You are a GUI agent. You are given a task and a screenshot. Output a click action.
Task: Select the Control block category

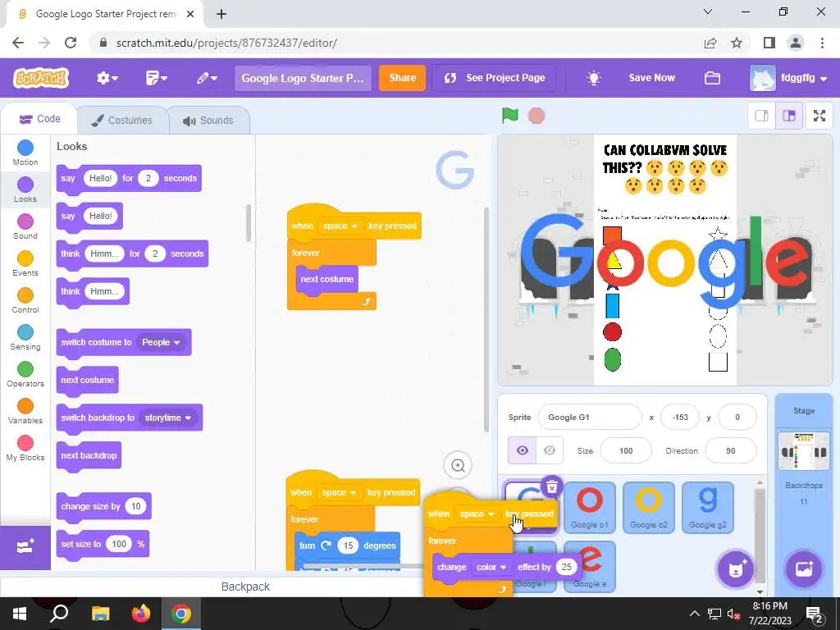[x=25, y=300]
